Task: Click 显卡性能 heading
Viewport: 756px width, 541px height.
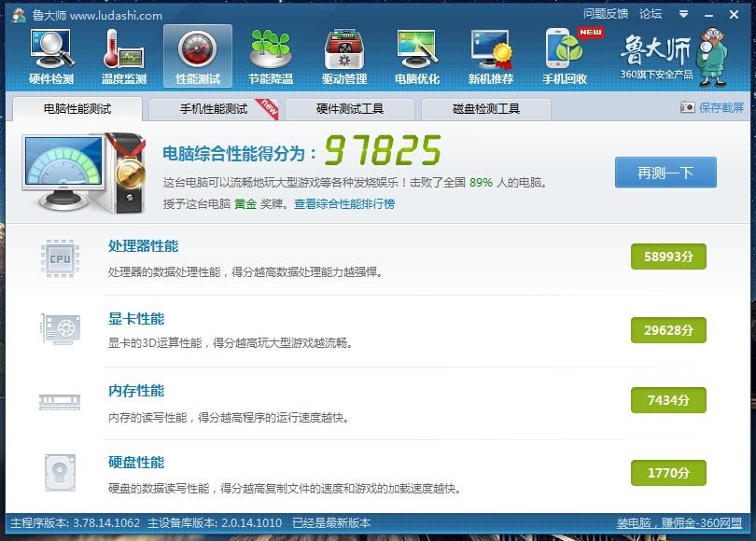Action: (136, 318)
